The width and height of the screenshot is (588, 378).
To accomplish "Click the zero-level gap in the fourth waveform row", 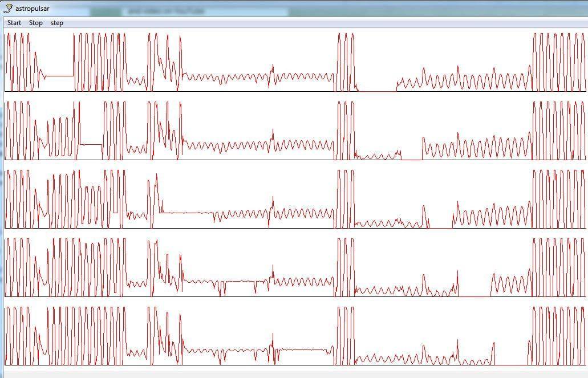I will (x=474, y=296).
